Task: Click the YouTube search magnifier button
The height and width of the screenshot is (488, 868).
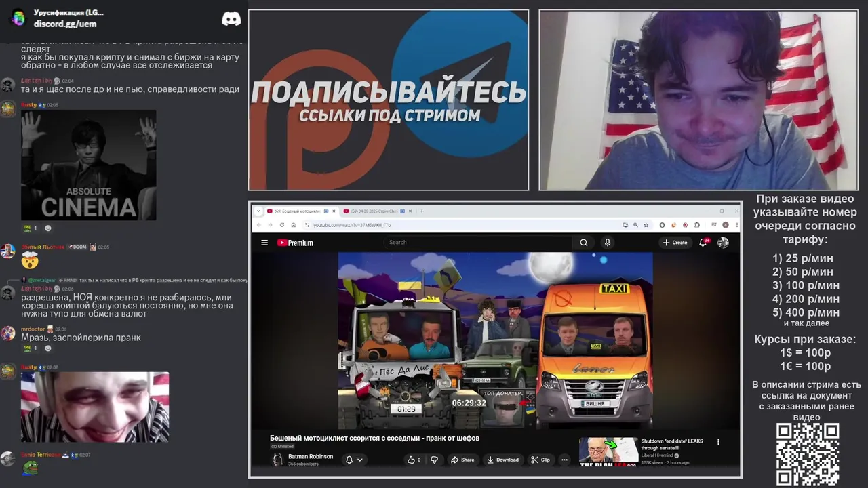Action: 583,243
